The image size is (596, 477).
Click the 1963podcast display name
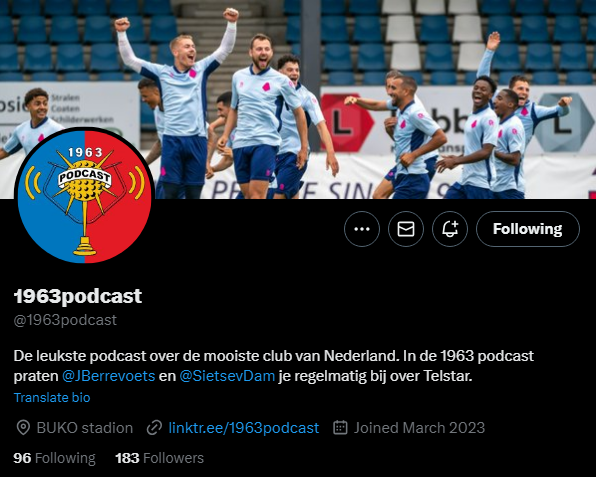click(x=78, y=296)
